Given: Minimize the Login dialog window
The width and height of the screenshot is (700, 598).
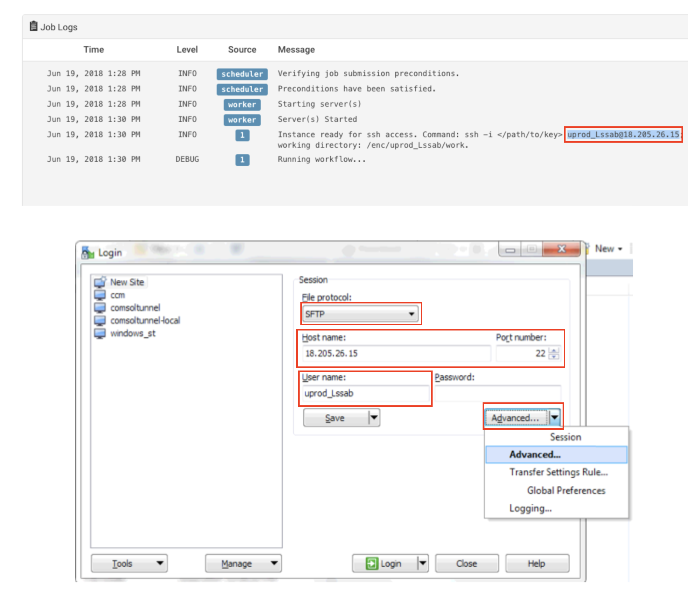Looking at the screenshot, I should click(x=510, y=249).
